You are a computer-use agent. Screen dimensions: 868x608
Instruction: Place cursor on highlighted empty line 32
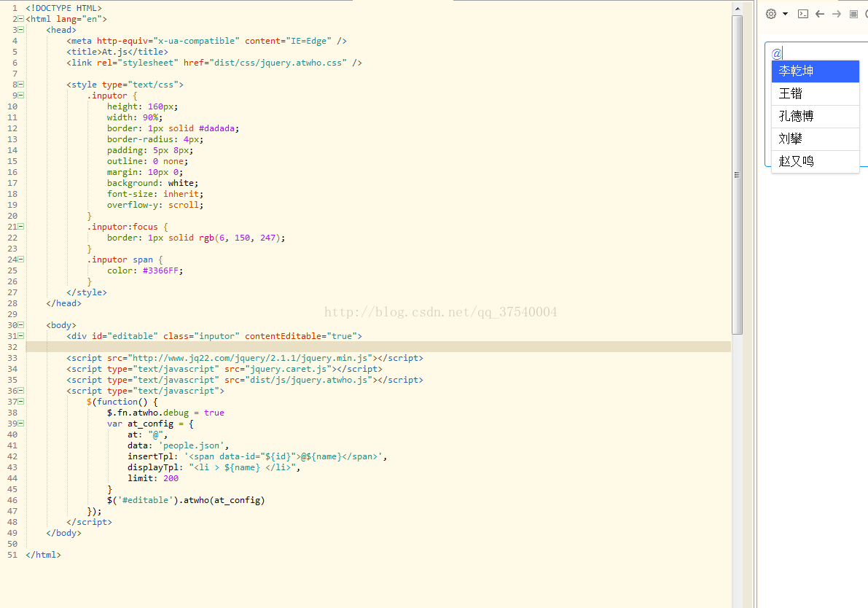(x=378, y=346)
